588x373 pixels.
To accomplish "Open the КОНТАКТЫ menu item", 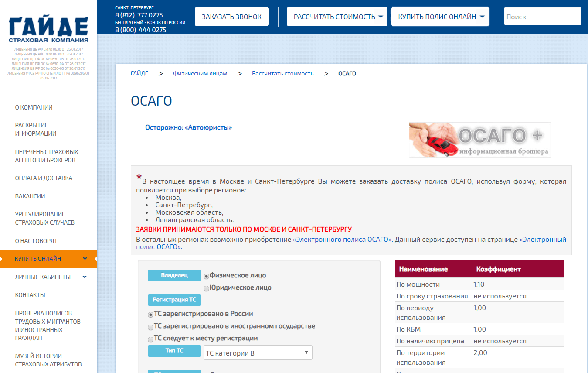I will pyautogui.click(x=30, y=295).
